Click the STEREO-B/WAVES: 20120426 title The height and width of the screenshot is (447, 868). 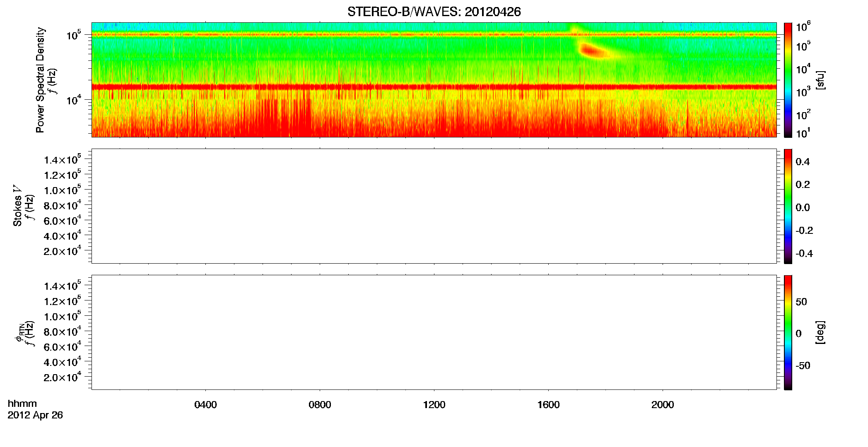434,12
